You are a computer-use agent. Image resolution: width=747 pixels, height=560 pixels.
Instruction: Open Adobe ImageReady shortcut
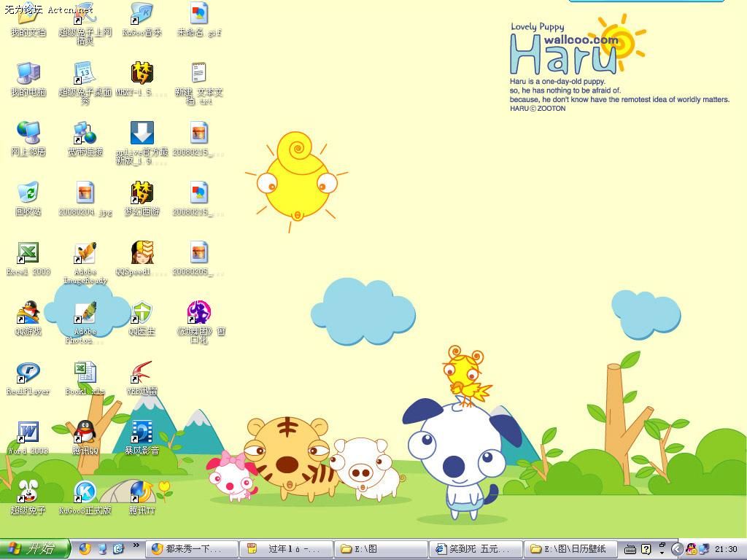(x=85, y=262)
